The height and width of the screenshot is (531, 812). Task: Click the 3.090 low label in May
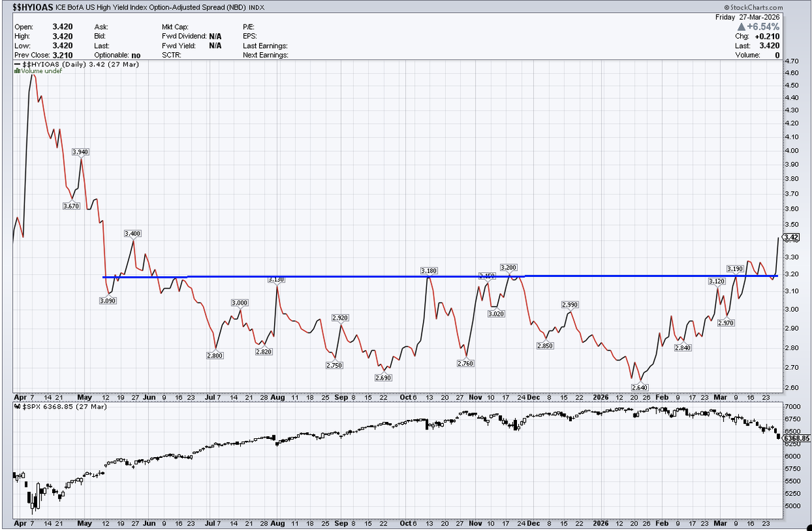pos(110,301)
